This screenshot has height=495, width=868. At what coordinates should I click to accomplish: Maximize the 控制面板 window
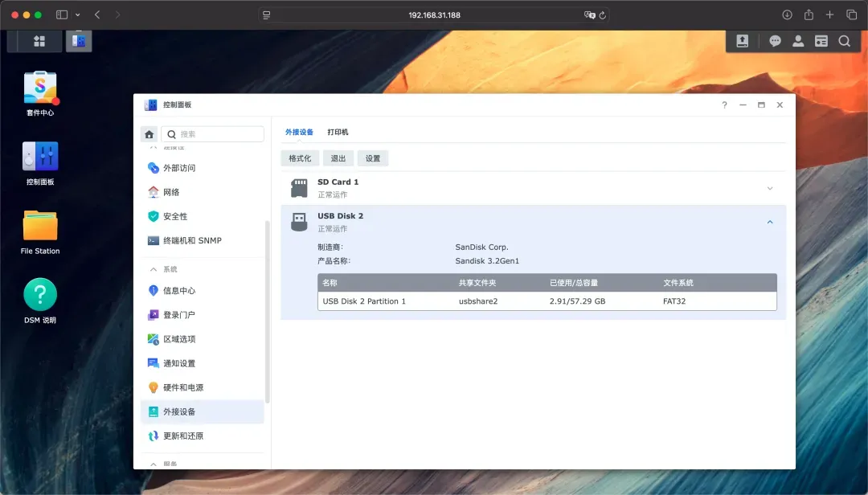pyautogui.click(x=761, y=104)
